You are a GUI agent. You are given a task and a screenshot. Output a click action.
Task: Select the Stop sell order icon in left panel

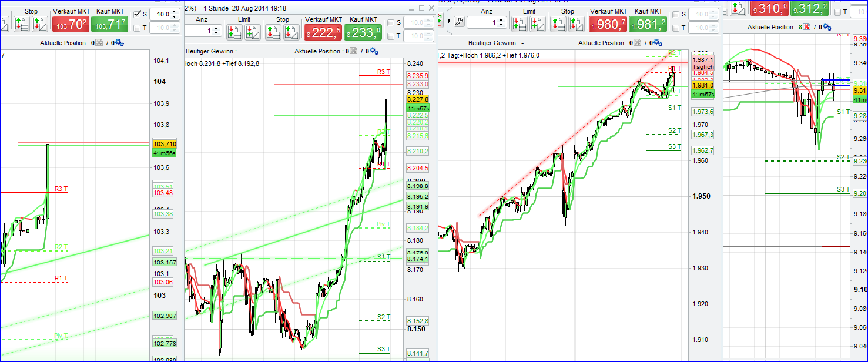tap(39, 24)
